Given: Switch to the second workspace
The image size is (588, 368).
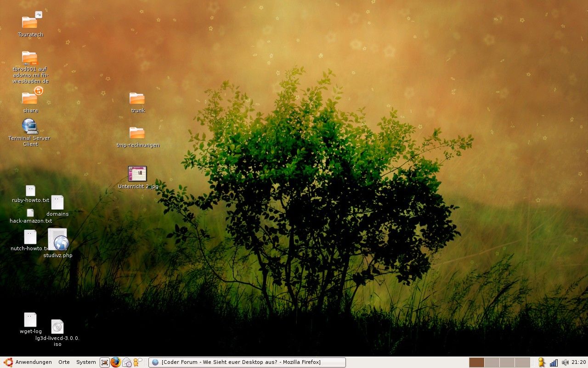Looking at the screenshot, I should click(x=492, y=362).
